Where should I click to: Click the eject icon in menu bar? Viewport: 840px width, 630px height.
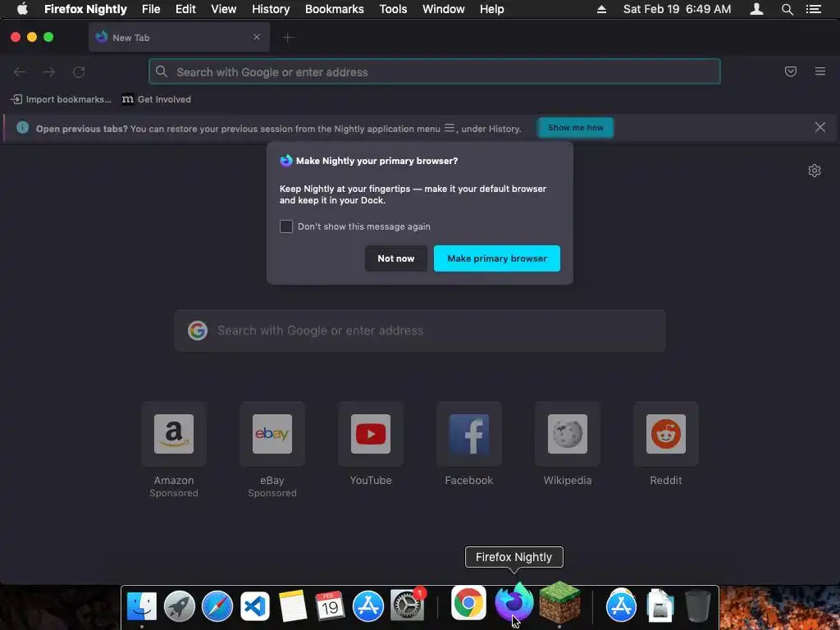coord(601,9)
